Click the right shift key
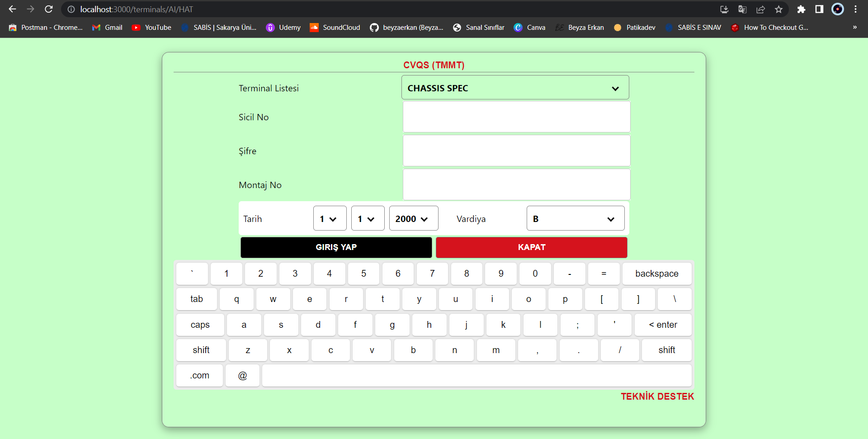The image size is (868, 439). coord(667,350)
